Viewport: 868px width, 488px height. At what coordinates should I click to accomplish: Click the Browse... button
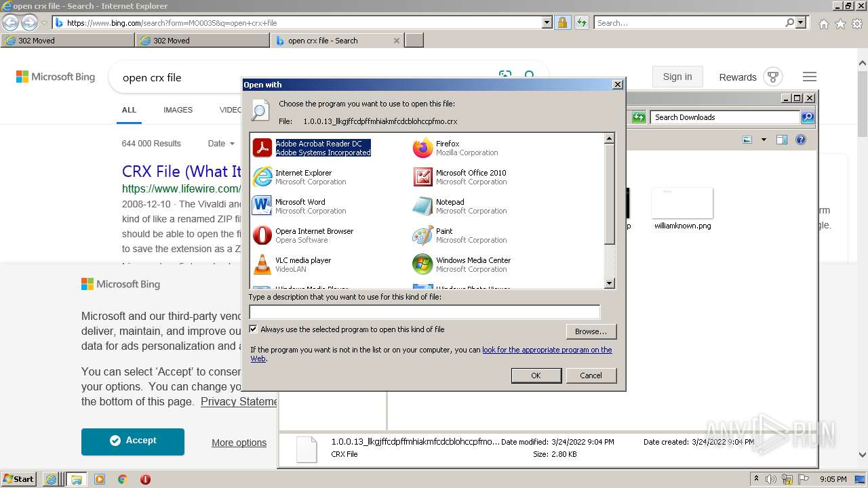click(591, 331)
